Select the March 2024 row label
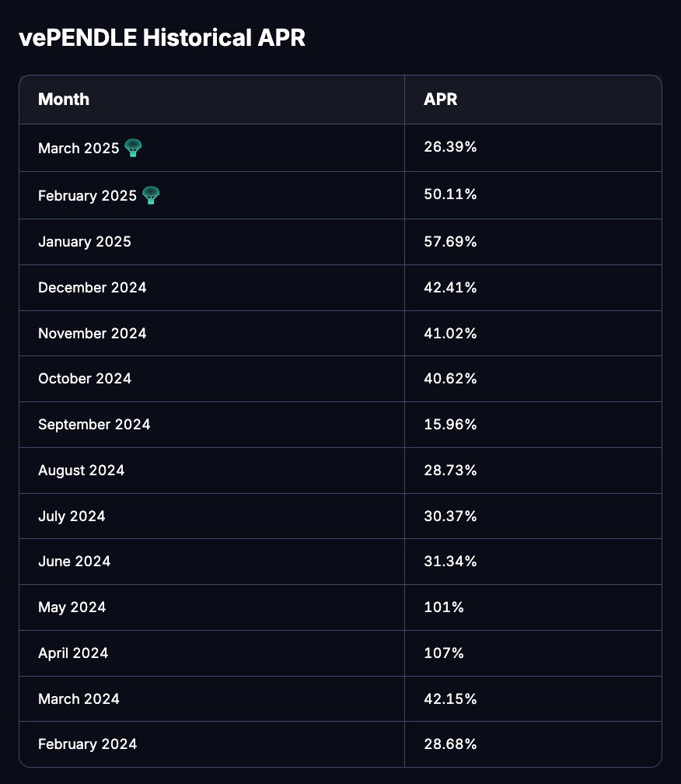Viewport: 681px width, 784px height. tap(79, 699)
